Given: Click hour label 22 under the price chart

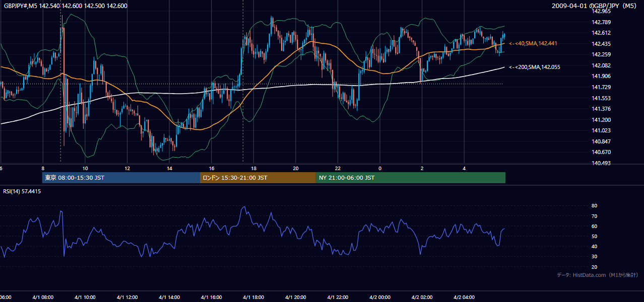Looking at the screenshot, I should [338, 169].
